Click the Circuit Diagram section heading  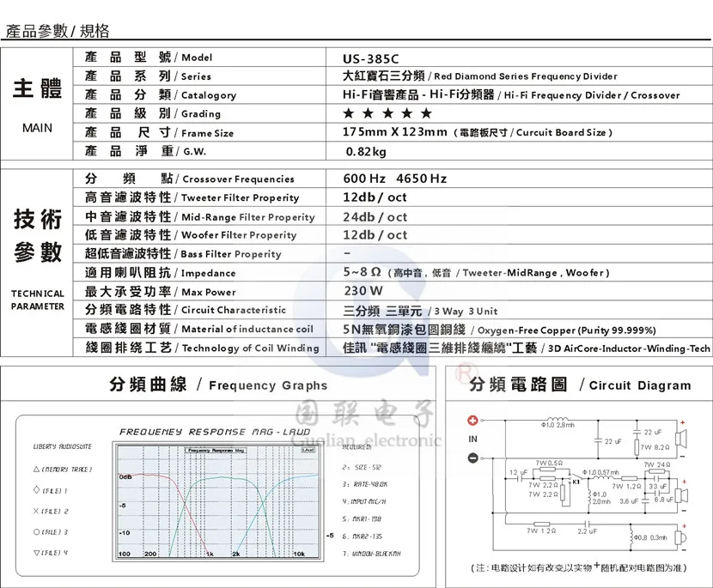tap(580, 385)
